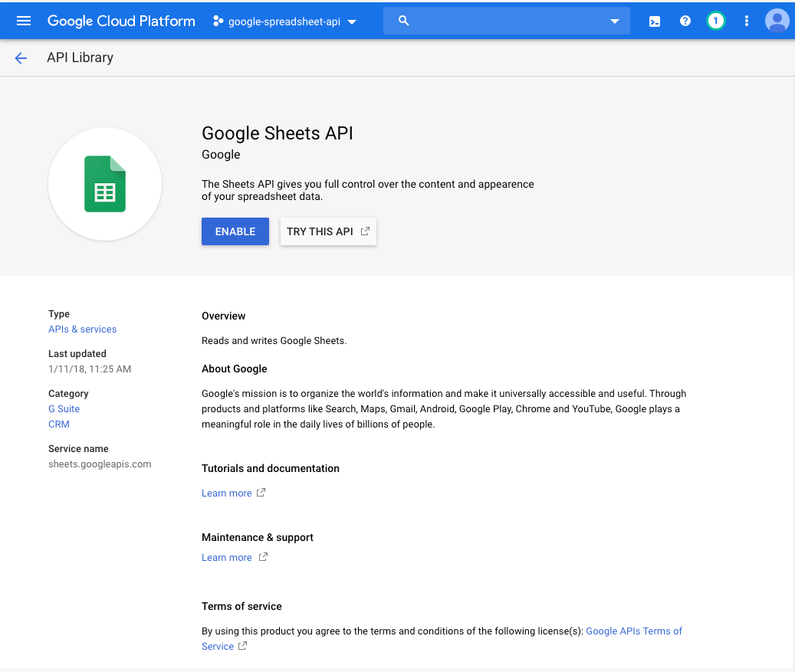
Task: Open the help question mark icon
Action: (x=685, y=21)
